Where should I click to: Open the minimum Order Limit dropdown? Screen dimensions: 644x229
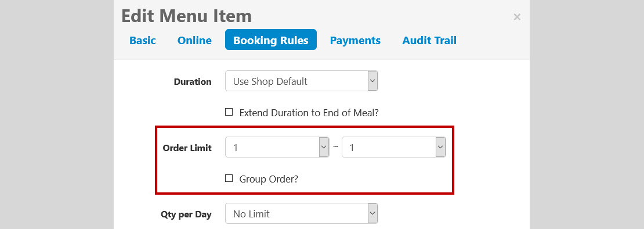coord(277,147)
